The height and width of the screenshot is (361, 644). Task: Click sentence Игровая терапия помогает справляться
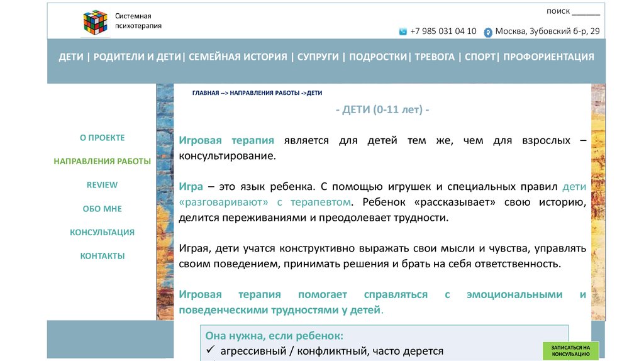click(382, 303)
